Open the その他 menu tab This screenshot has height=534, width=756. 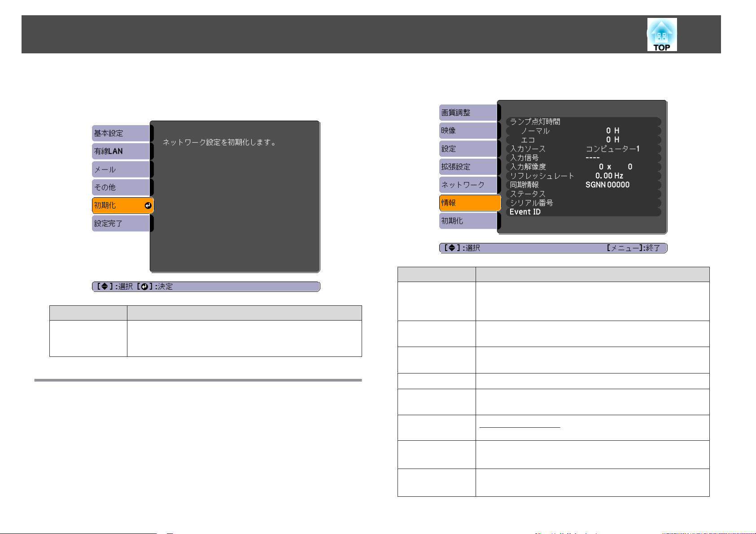click(121, 187)
